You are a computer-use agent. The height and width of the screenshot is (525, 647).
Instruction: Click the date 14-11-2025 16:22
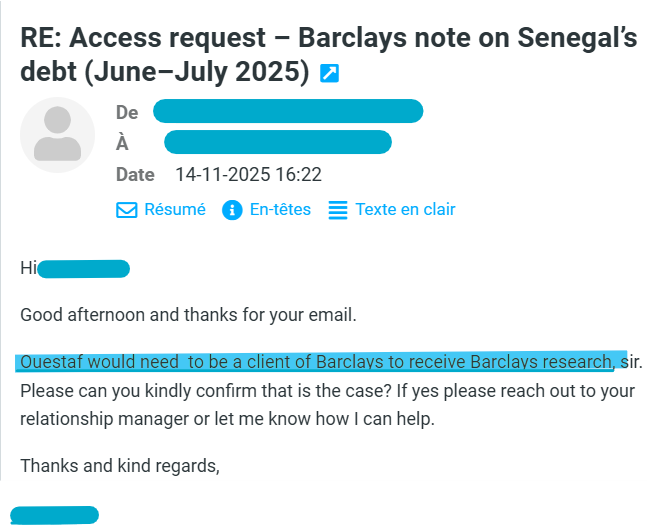(248, 175)
